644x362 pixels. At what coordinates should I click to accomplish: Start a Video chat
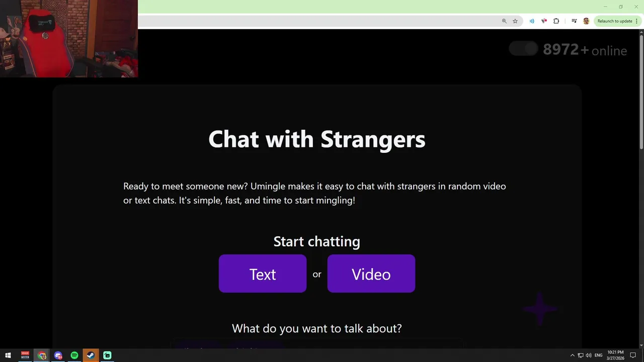tap(371, 274)
